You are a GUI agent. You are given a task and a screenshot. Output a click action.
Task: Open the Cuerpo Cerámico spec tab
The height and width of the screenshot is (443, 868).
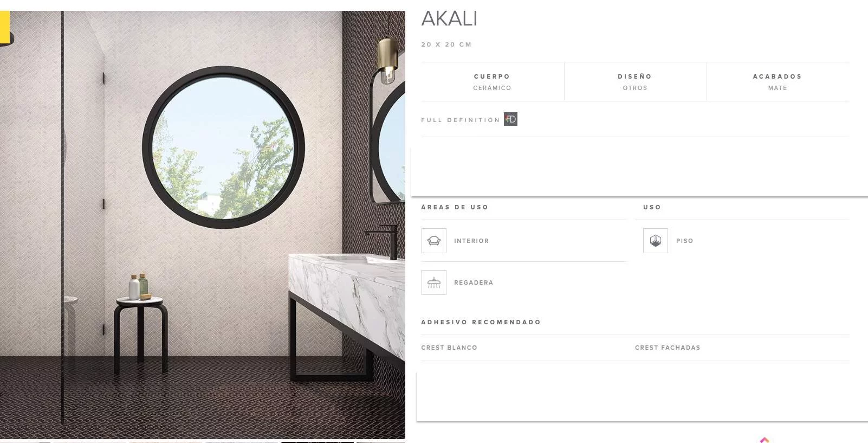pos(492,82)
